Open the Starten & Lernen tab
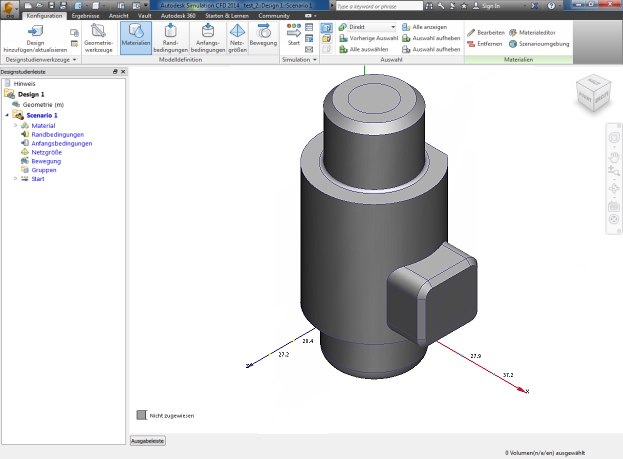Screen dimensions: 623x459 coord(227,16)
